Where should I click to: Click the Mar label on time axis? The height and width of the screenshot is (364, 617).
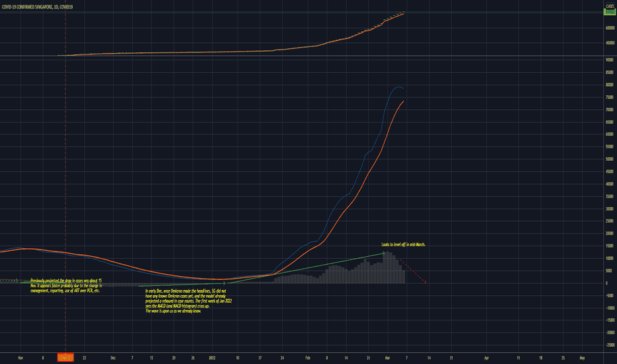tap(387, 358)
